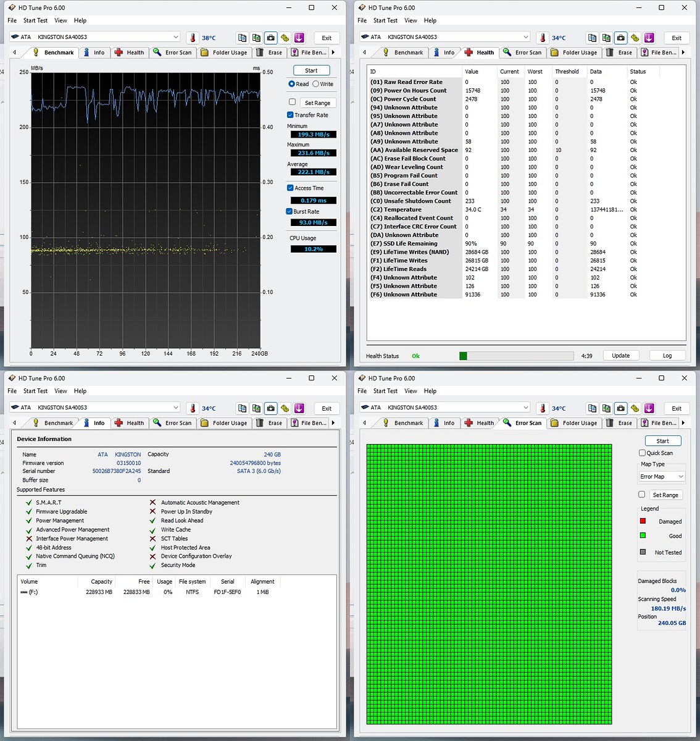
Task: Click copy-screenshot icon in Info window toolbar
Action: [256, 408]
